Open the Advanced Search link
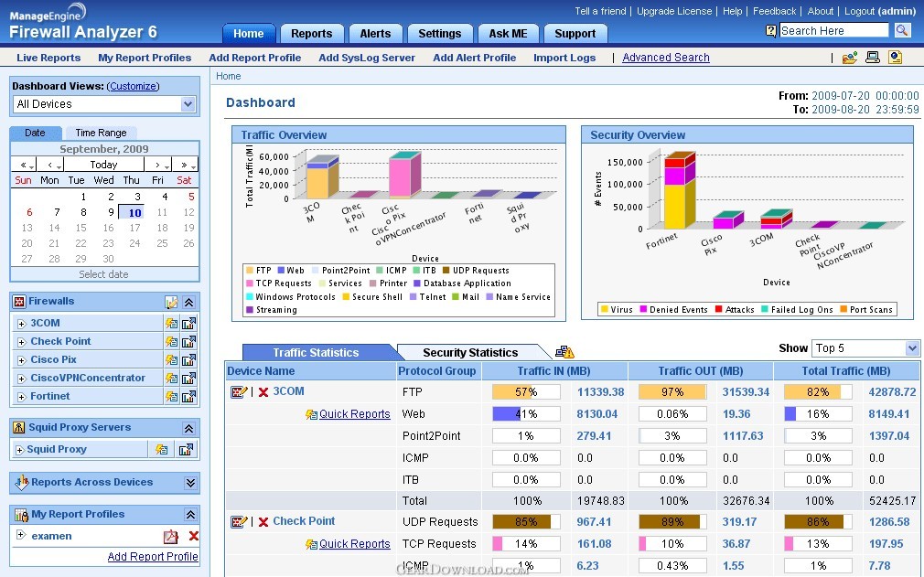The height and width of the screenshot is (577, 924). pos(665,58)
